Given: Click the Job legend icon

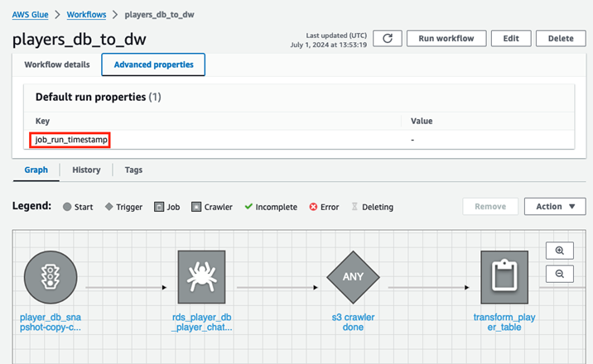Looking at the screenshot, I should pyautogui.click(x=159, y=207).
